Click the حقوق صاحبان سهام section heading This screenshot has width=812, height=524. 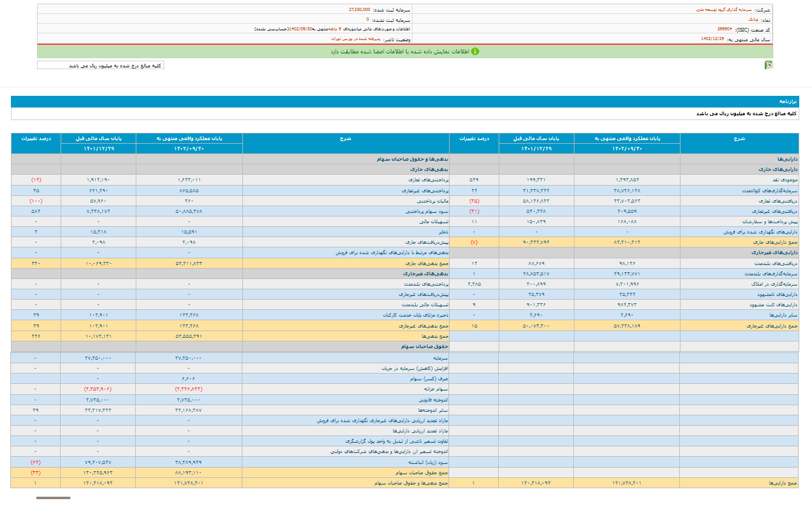pos(424,346)
